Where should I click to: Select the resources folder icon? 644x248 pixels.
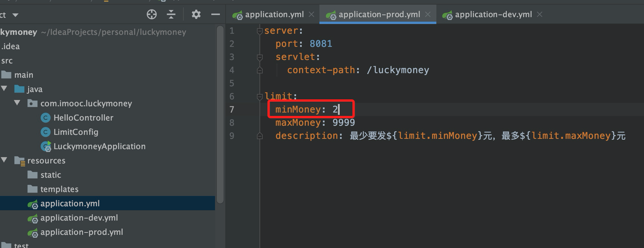click(20, 161)
